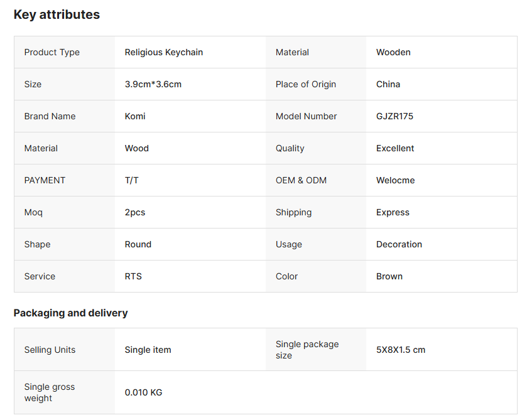Click the Round shape value
Image resolution: width=522 pixels, height=420 pixels.
(x=138, y=244)
